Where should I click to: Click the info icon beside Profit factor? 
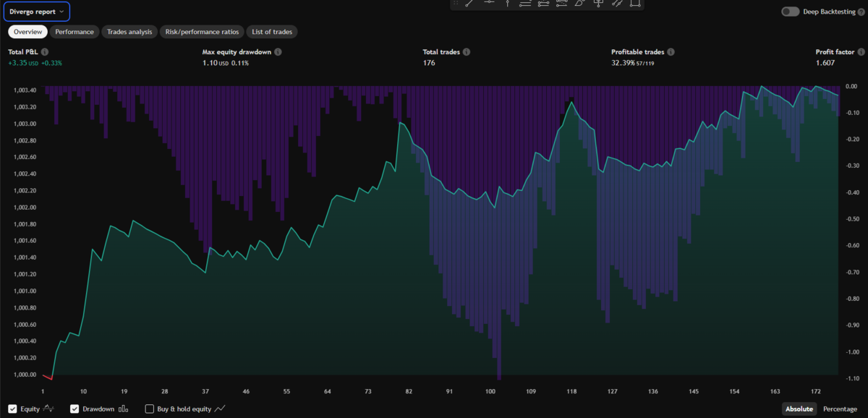861,52
